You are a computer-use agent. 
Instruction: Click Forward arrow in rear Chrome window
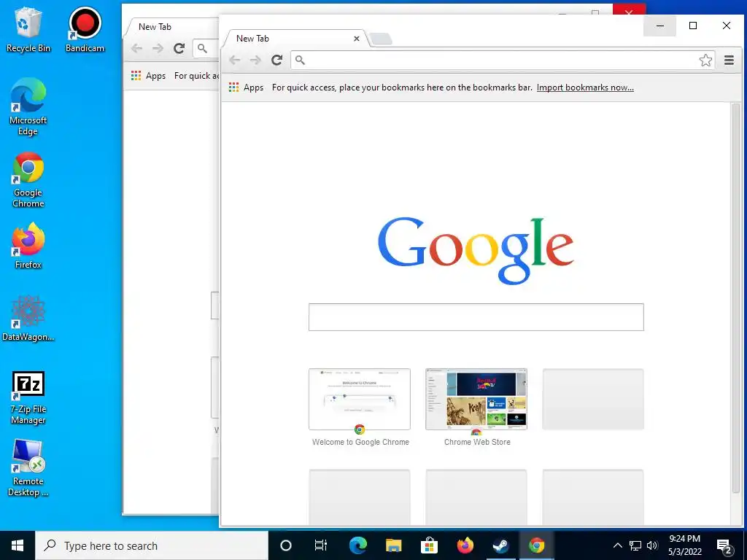point(158,48)
